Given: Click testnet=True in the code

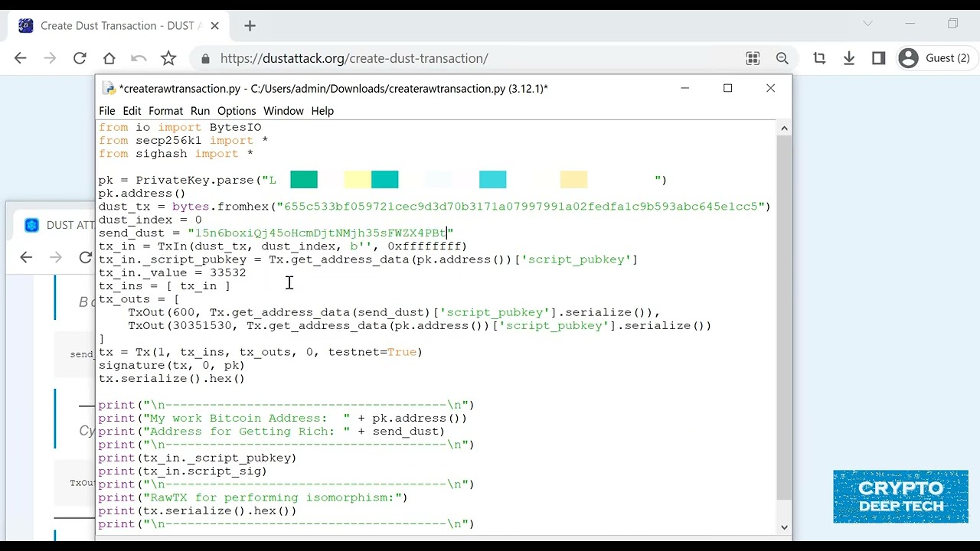Looking at the screenshot, I should tap(372, 352).
